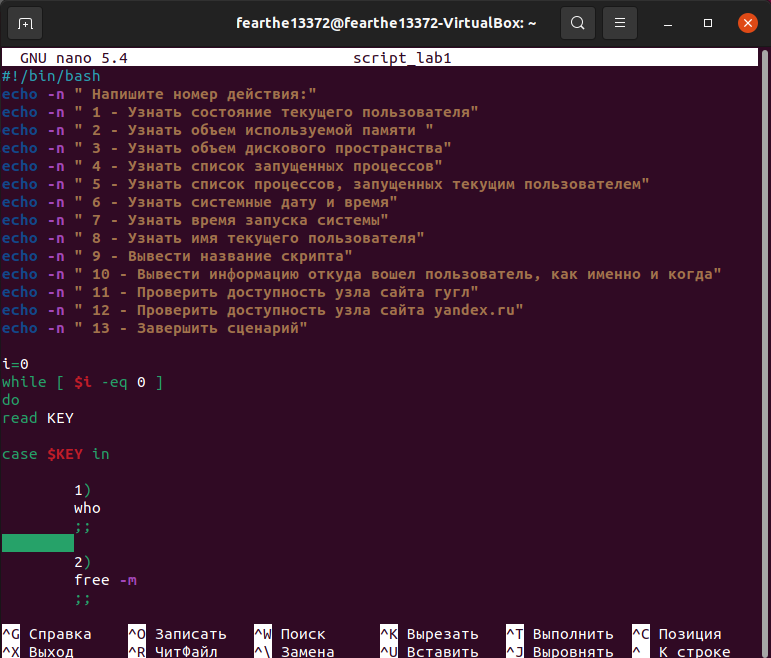Screen dimensions: 771x658
Task: Click the line "Напишите номер действия:"
Action: (x=159, y=94)
